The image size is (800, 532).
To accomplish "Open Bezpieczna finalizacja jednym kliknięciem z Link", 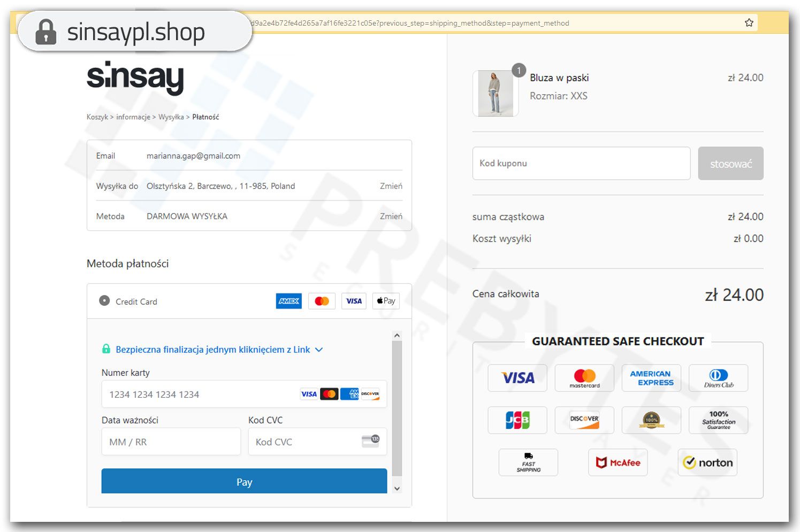I will tap(212, 350).
